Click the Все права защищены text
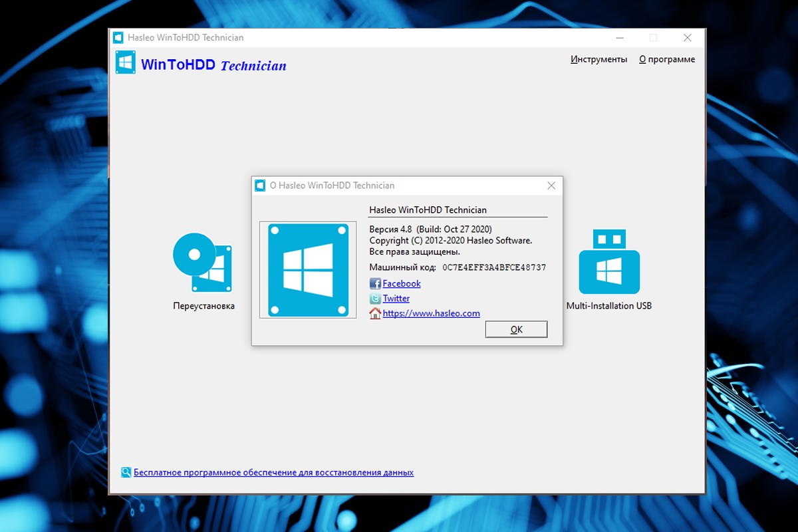Screen dimensions: 798x532 pyautogui.click(x=414, y=252)
